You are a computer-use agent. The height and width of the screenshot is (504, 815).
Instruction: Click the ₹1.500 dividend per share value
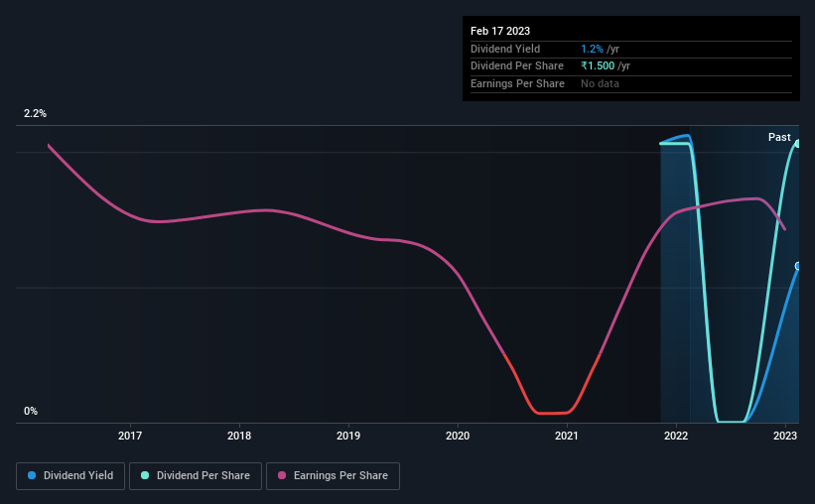(598, 66)
